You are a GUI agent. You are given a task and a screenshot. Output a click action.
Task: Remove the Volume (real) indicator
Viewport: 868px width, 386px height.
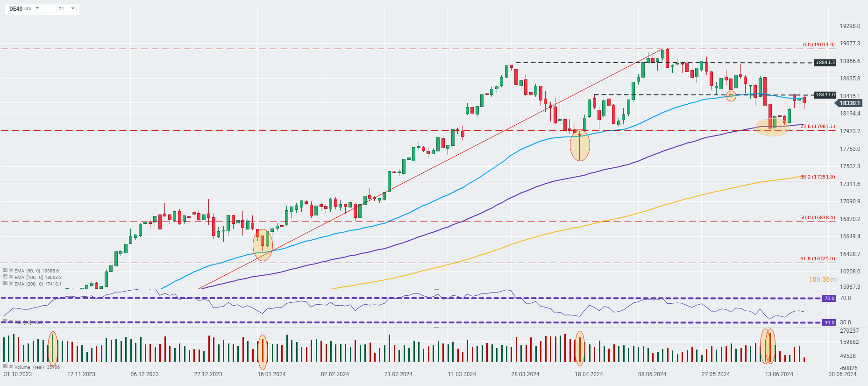coord(11,367)
